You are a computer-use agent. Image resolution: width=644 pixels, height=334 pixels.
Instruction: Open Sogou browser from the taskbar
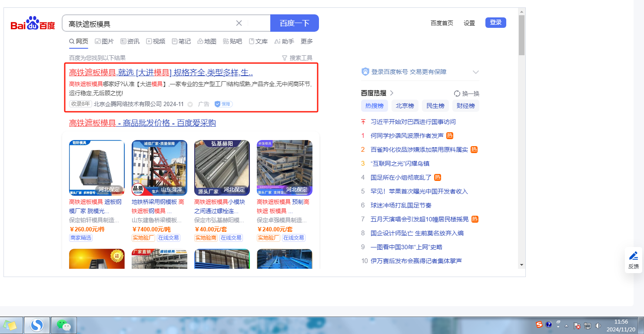37,325
